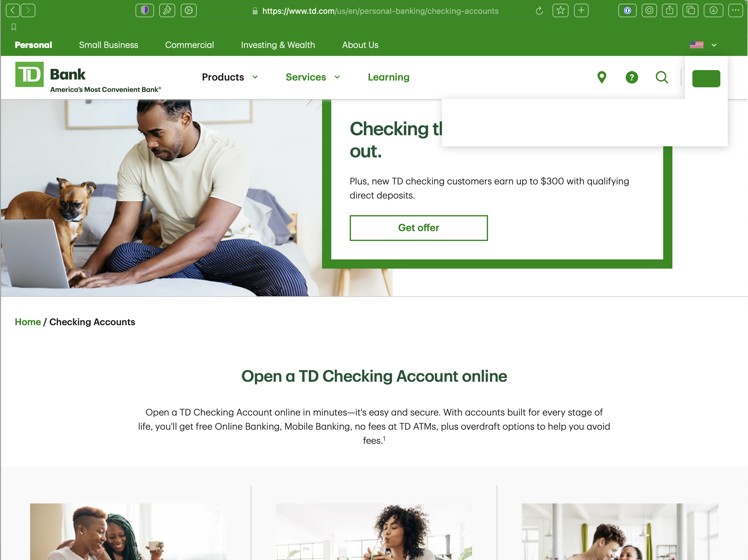
Task: Click the magnifying glass search icon
Action: [x=662, y=77]
